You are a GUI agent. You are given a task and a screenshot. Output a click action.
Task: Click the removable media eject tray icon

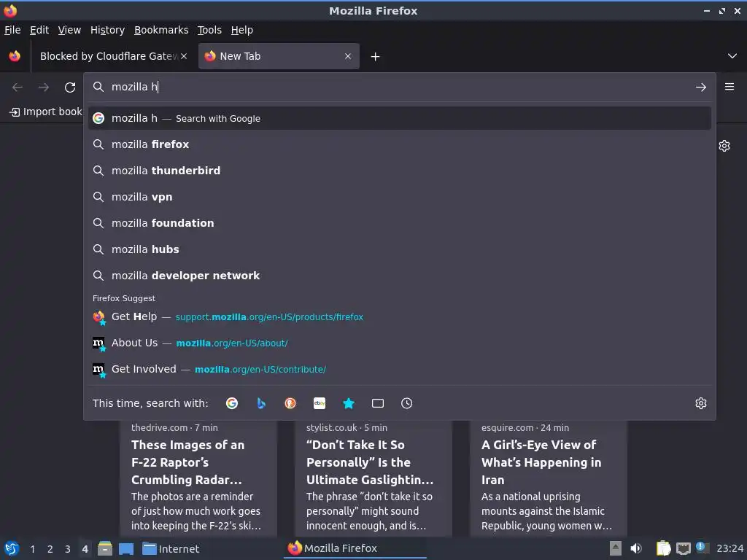[616, 548]
